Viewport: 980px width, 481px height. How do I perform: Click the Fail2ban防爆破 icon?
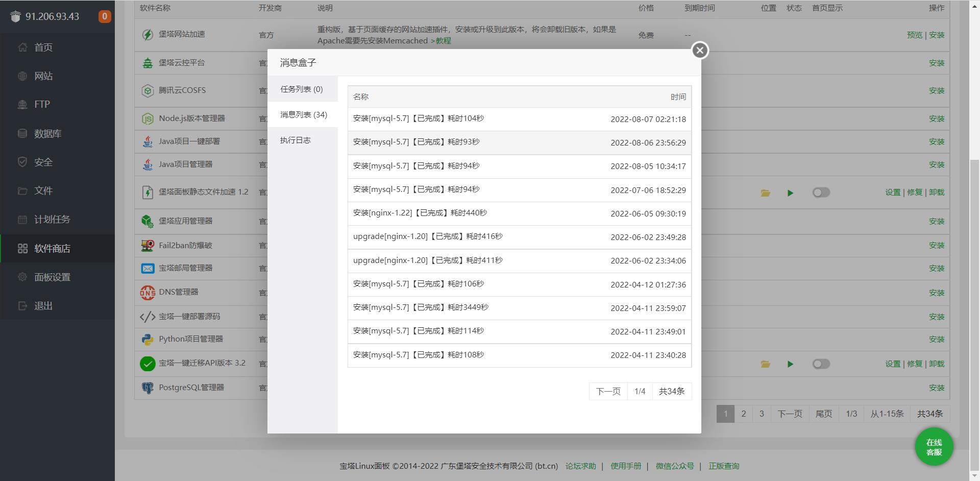click(x=148, y=246)
